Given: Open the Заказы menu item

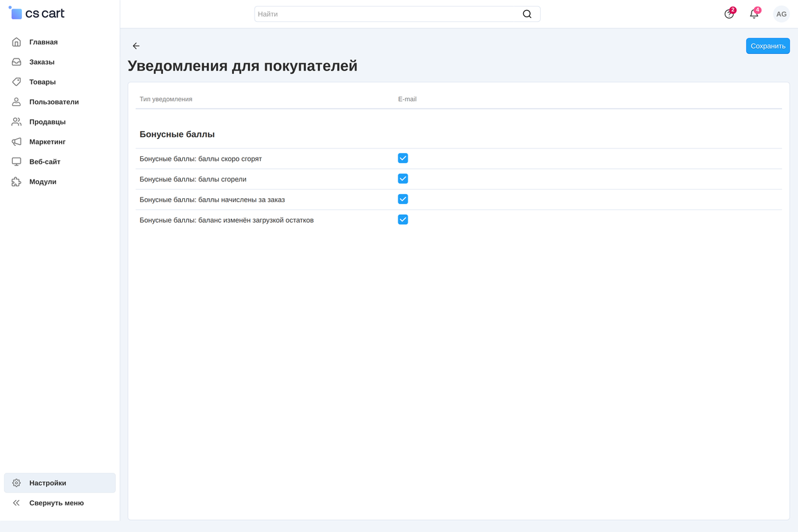Looking at the screenshot, I should [60, 62].
